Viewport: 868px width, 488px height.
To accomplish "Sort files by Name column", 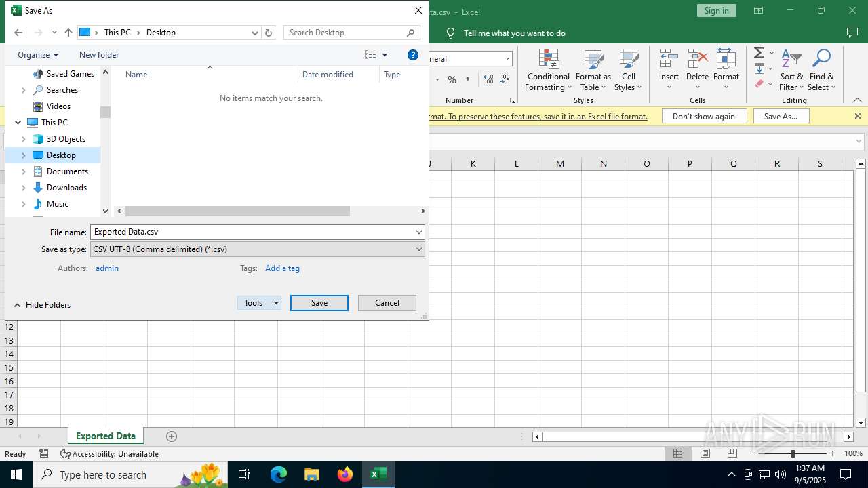I will click(136, 75).
